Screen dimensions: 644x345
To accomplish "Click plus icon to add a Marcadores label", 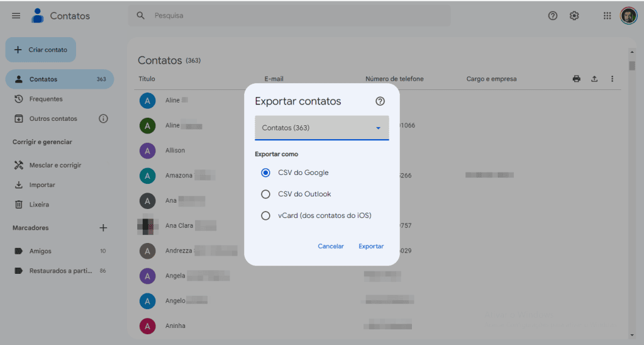I will tap(103, 228).
